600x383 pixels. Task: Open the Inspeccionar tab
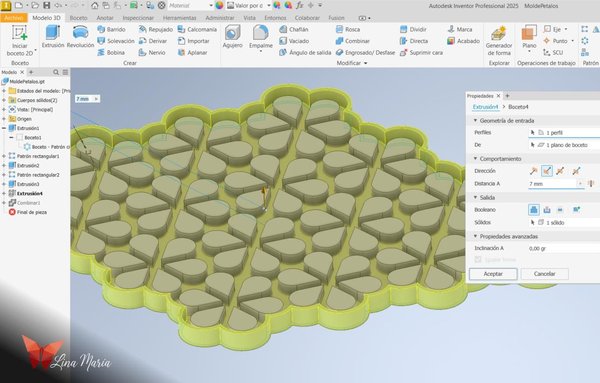point(138,18)
